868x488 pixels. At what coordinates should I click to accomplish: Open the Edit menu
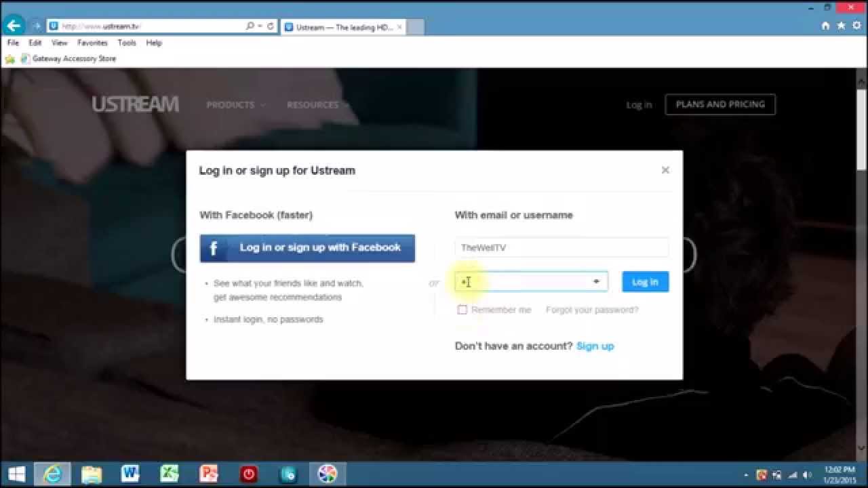coord(35,43)
